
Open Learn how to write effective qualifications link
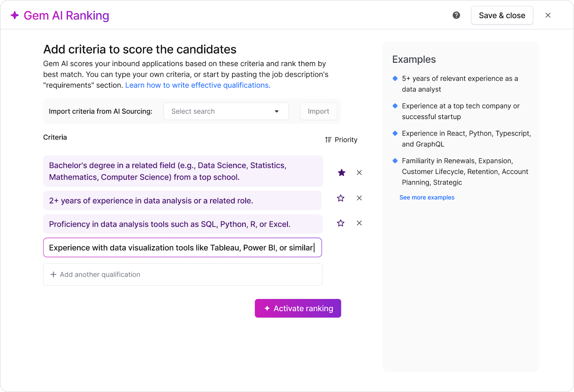(x=198, y=85)
